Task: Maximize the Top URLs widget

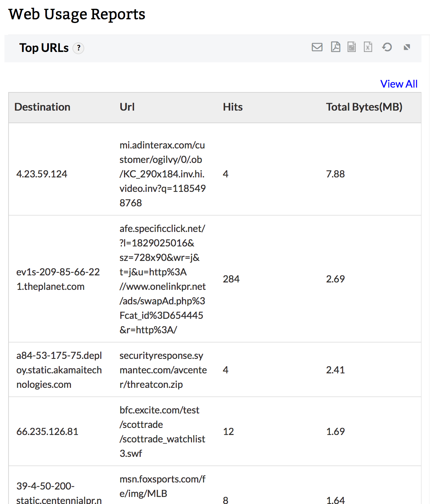Action: pos(407,47)
